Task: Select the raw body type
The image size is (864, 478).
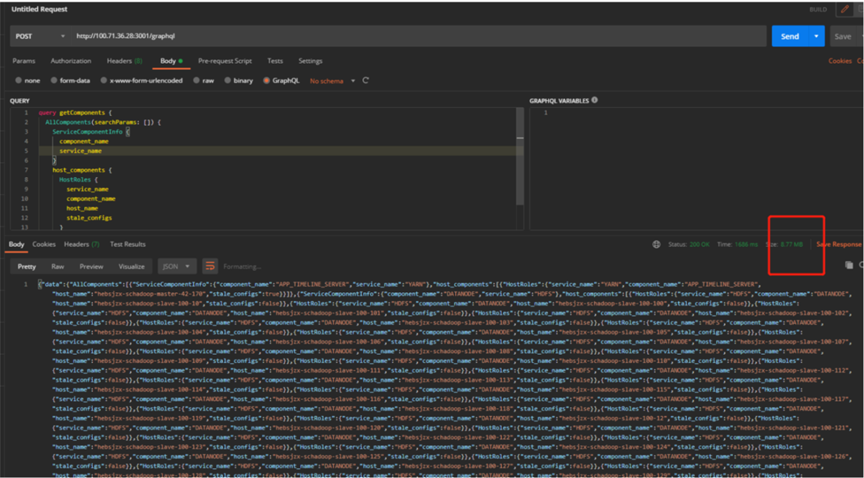Action: tap(203, 80)
